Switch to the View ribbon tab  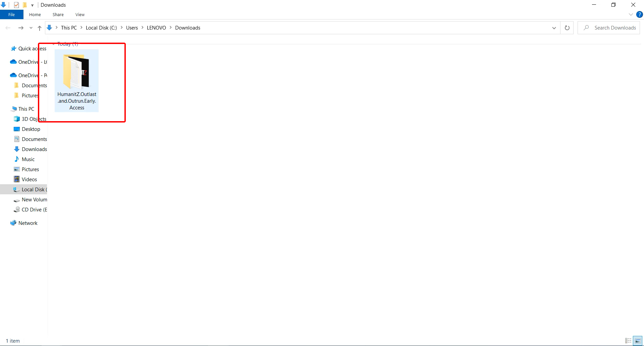click(80, 14)
